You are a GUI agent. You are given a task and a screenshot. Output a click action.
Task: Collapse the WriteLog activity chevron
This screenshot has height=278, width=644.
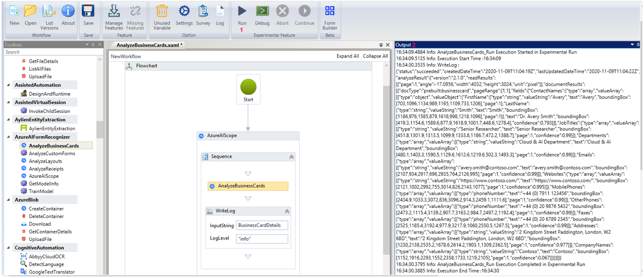click(x=286, y=212)
